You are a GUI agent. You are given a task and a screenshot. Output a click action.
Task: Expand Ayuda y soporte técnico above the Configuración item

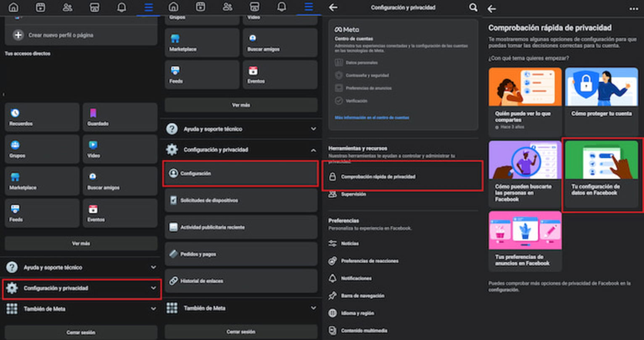241,129
